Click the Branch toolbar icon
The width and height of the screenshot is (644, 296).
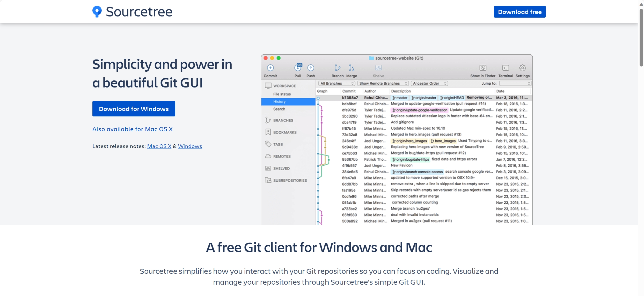(337, 68)
